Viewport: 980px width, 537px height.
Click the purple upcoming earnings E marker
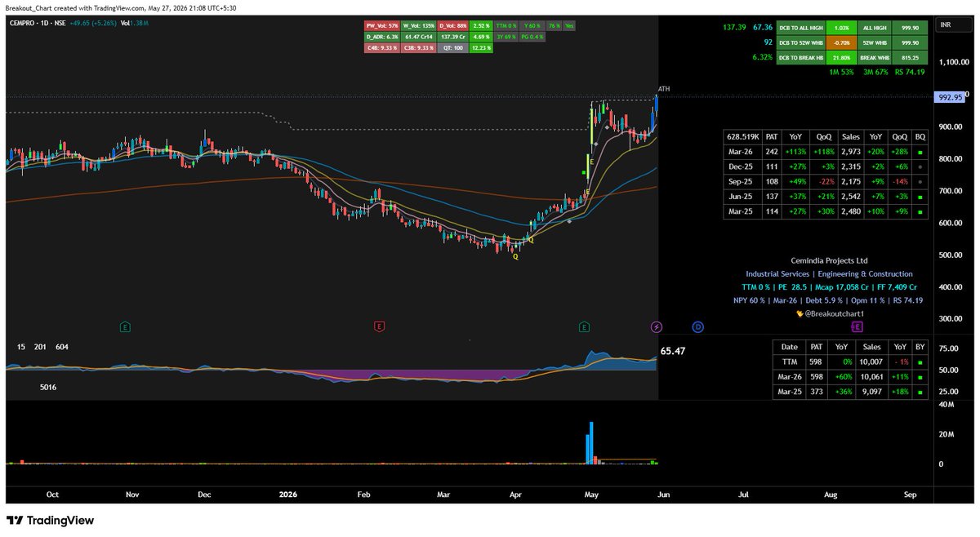point(857,327)
